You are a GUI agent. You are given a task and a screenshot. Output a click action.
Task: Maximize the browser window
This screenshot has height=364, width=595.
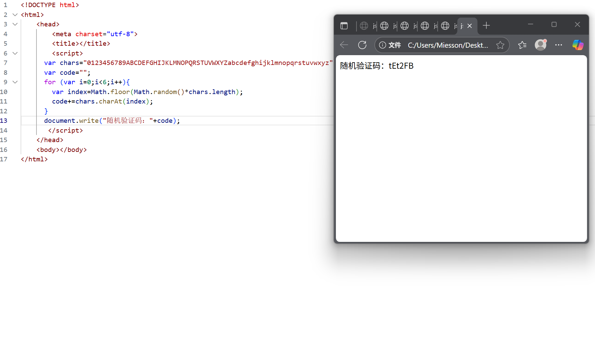(x=554, y=24)
